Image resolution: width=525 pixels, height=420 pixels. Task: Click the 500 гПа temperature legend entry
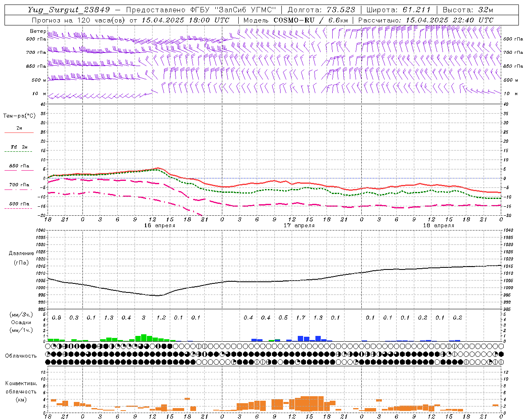19,204
